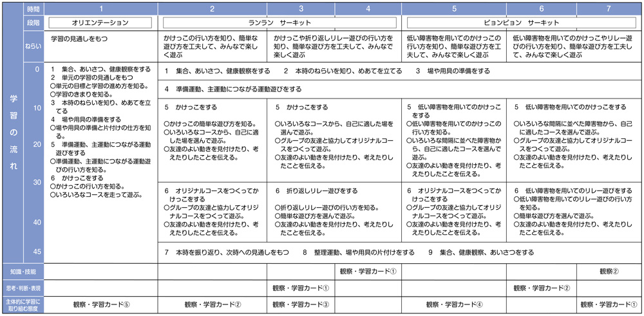
Task: Click '9 集合、健康観察、あいさつをする'
Action: click(481, 252)
